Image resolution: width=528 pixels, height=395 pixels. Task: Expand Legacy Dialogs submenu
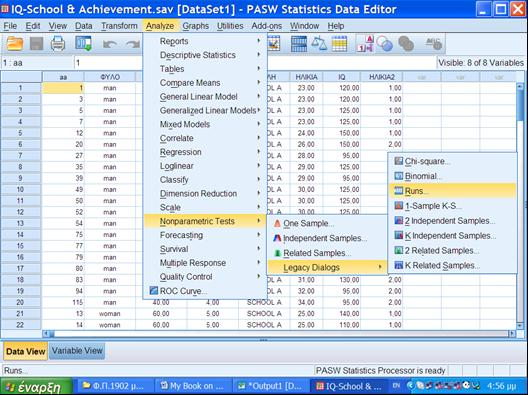(327, 268)
